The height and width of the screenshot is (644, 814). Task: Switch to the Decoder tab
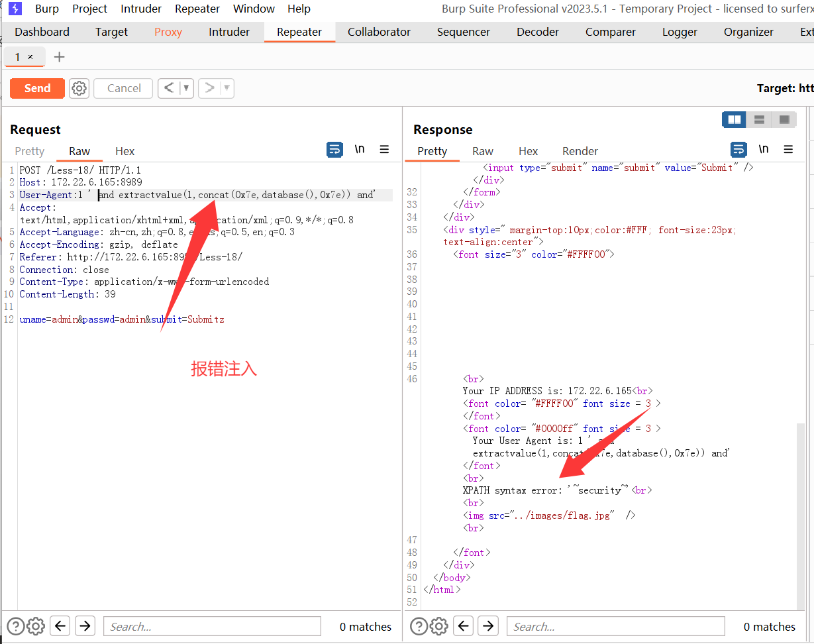coord(538,32)
